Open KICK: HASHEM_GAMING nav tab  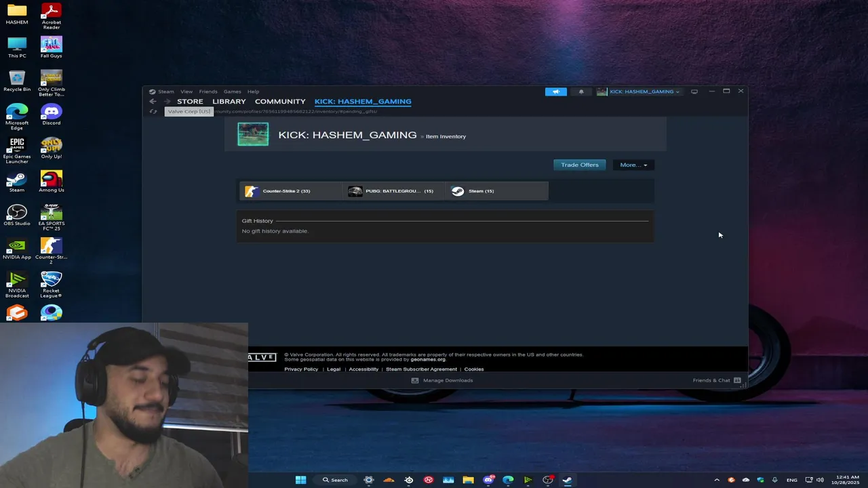(363, 102)
